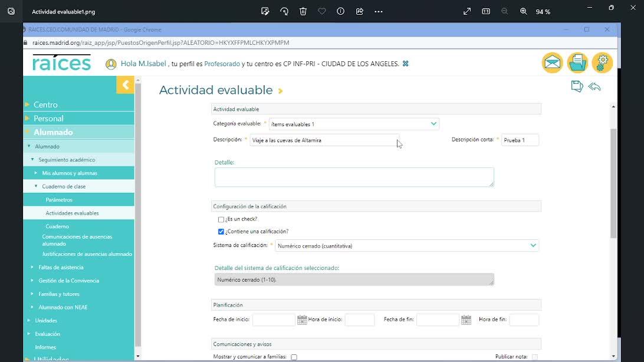Open Comunicaciones de ausencias alumnado

pos(77,240)
